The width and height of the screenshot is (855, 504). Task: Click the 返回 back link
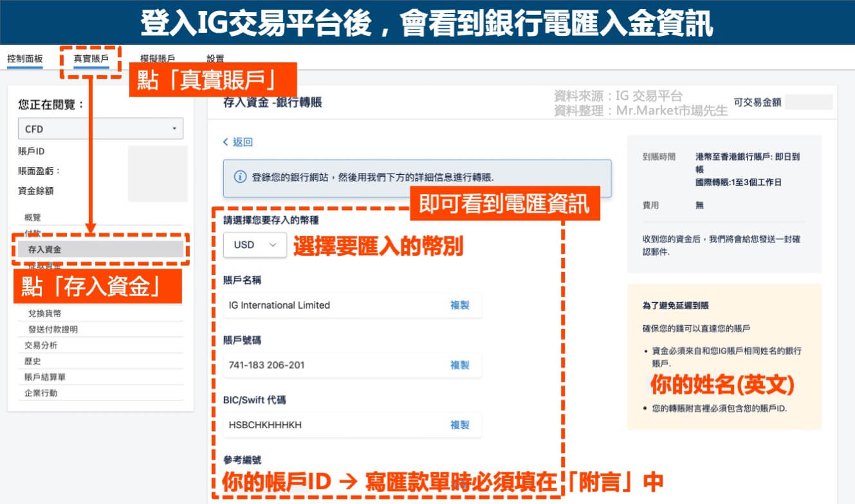click(238, 142)
